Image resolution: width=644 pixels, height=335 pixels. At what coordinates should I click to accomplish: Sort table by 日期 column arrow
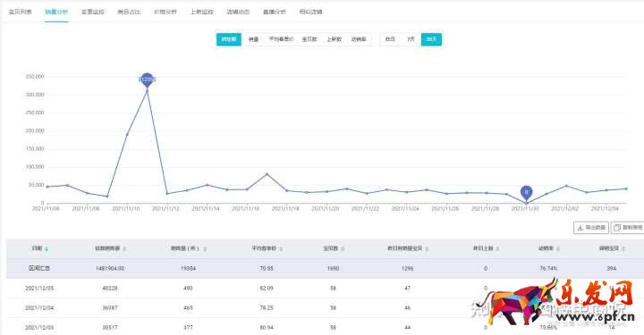[x=47, y=249]
